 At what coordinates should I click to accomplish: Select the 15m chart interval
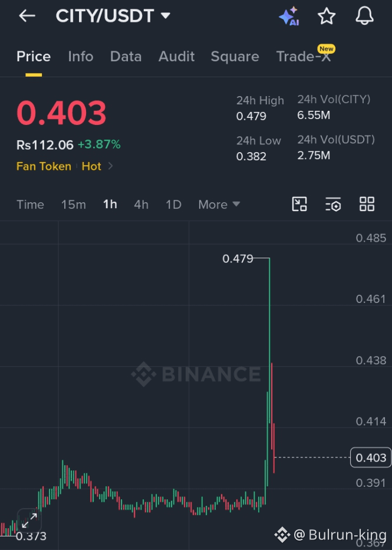[x=73, y=205]
